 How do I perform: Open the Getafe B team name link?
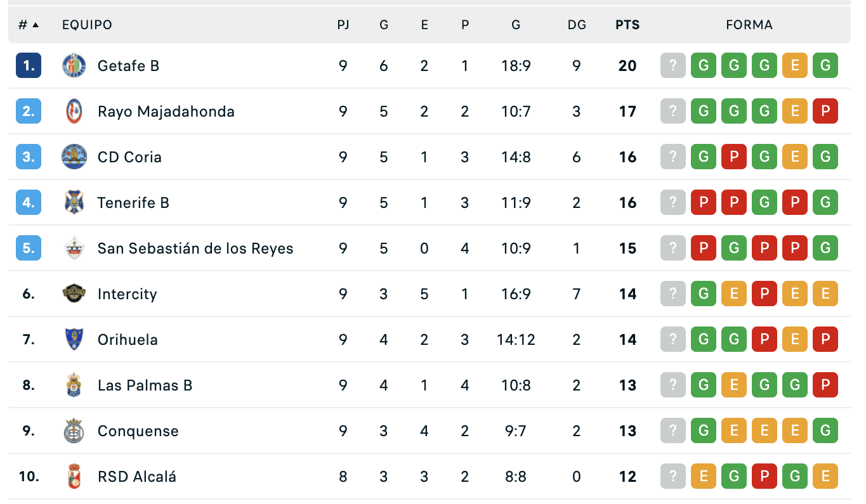[x=128, y=66]
